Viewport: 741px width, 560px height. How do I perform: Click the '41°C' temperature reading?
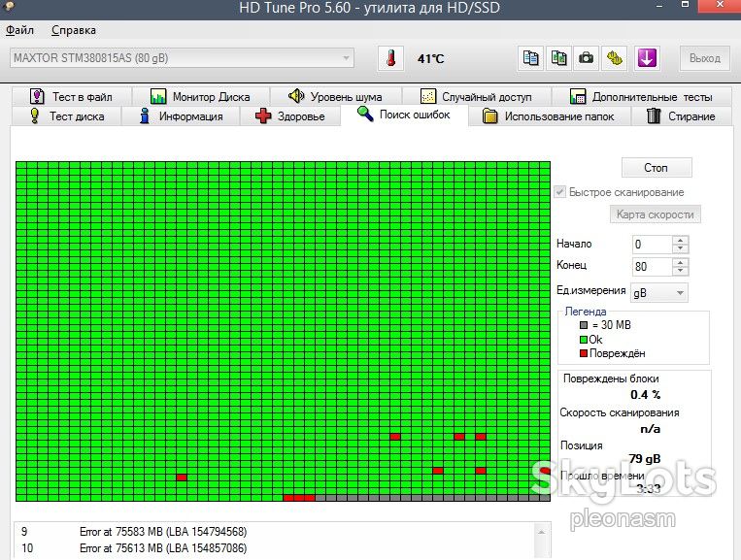pos(431,59)
